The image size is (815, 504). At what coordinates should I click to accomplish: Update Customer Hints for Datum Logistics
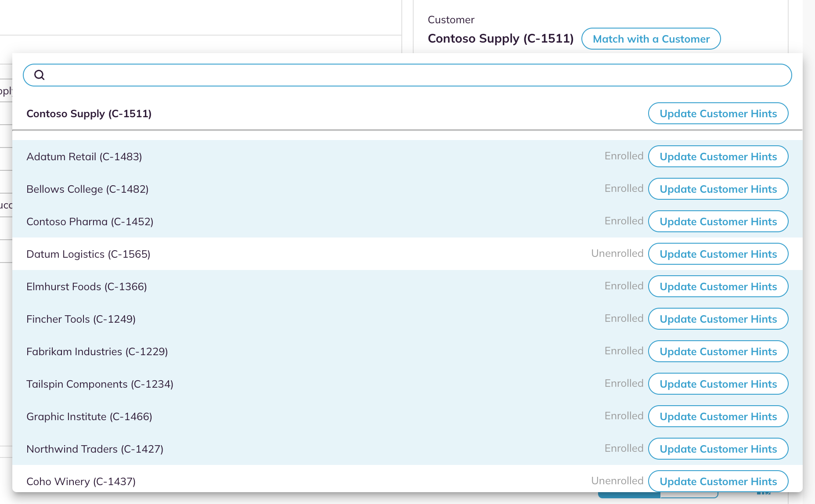[x=718, y=254]
